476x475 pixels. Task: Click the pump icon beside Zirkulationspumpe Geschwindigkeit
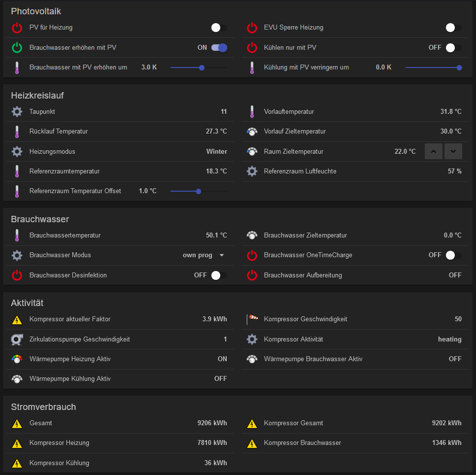pos(17,339)
